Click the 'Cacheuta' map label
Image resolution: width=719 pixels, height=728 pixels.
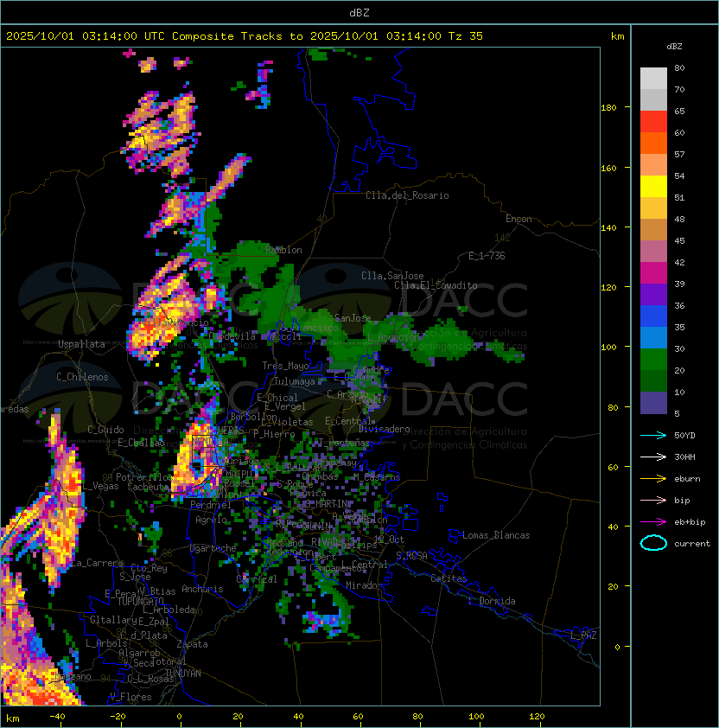148,487
